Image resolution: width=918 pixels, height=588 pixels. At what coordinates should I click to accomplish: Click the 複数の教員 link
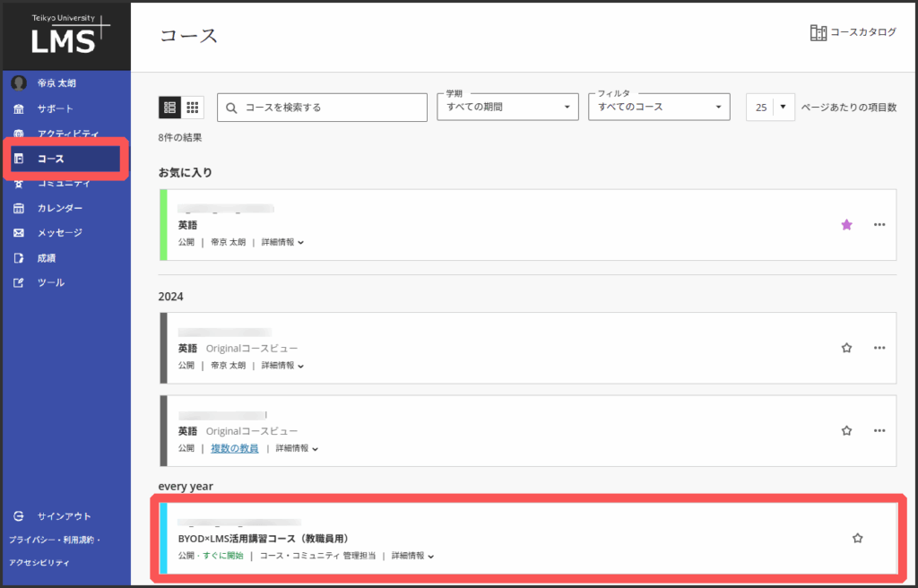(235, 448)
